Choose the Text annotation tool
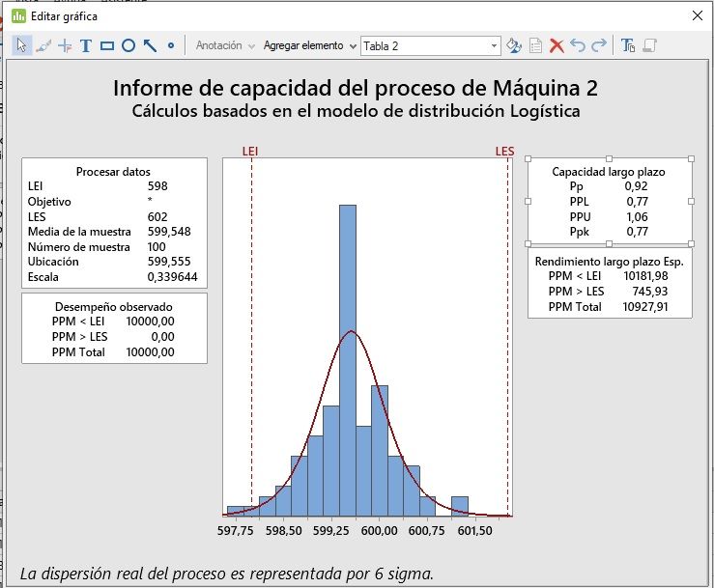The height and width of the screenshot is (588, 714). tap(86, 45)
